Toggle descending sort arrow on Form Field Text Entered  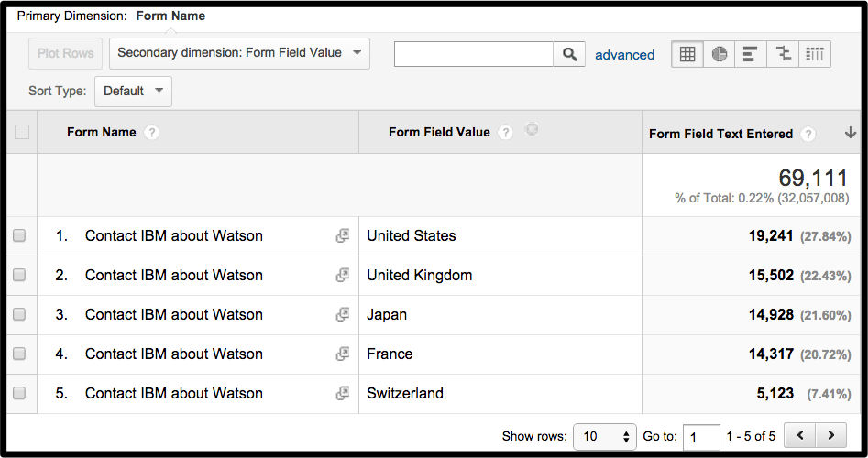[851, 133]
